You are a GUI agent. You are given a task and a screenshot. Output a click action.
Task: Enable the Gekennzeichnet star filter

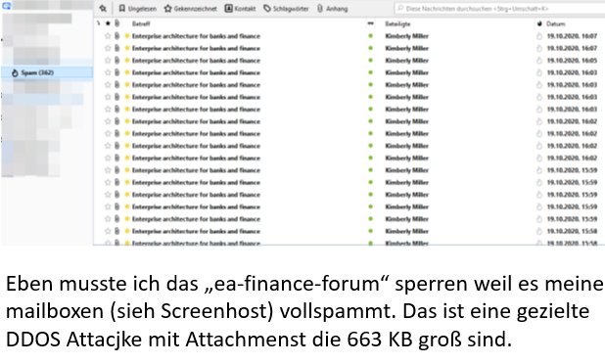click(x=190, y=9)
